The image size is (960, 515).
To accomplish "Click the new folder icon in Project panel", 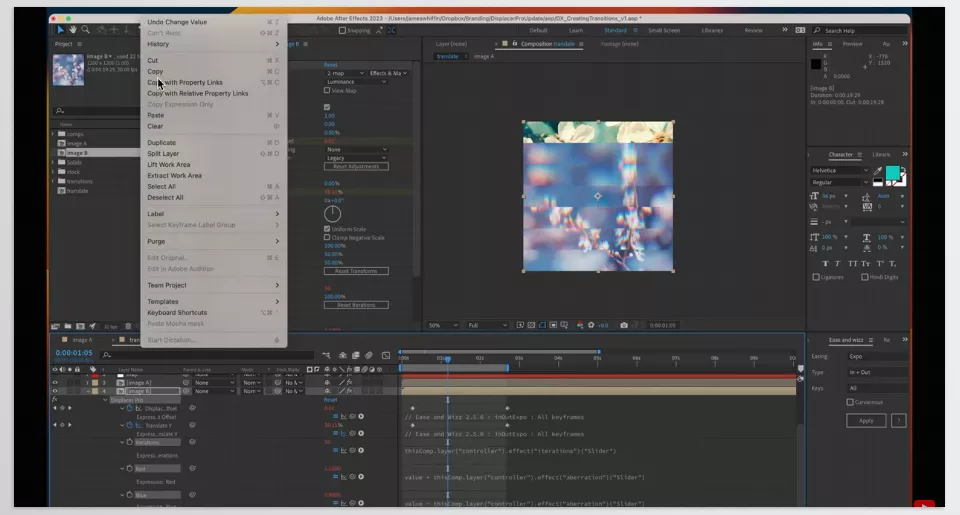I will (67, 326).
